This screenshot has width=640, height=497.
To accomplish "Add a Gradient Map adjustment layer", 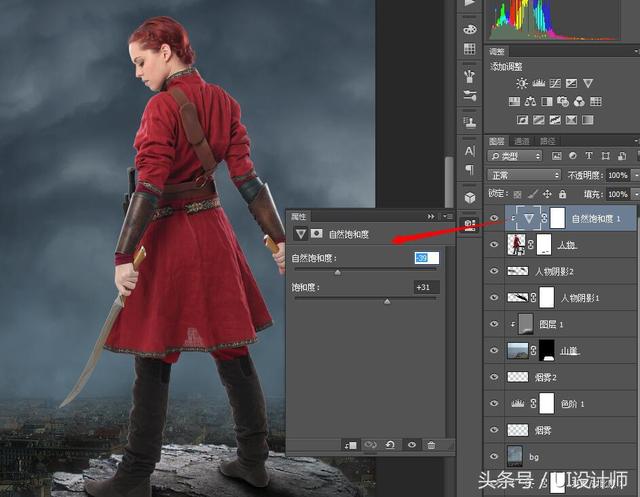I will click(588, 120).
